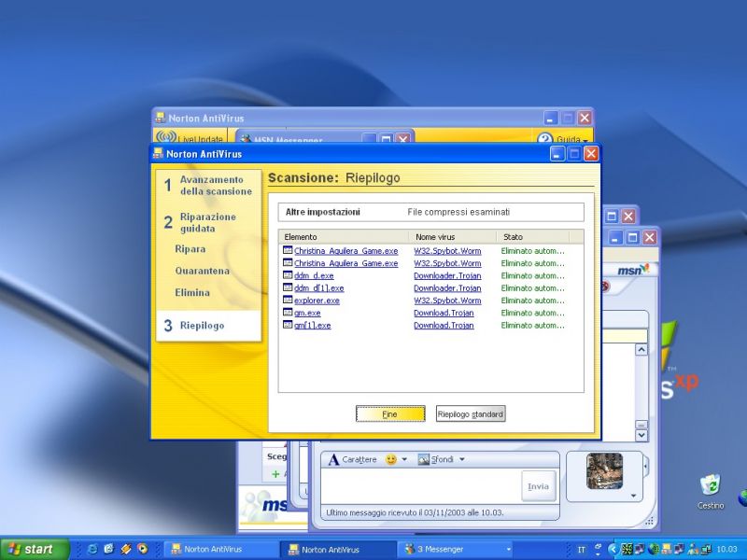Click file icon beside ddm_d[1].exe
Image resolution: width=747 pixels, height=560 pixels.
(288, 287)
